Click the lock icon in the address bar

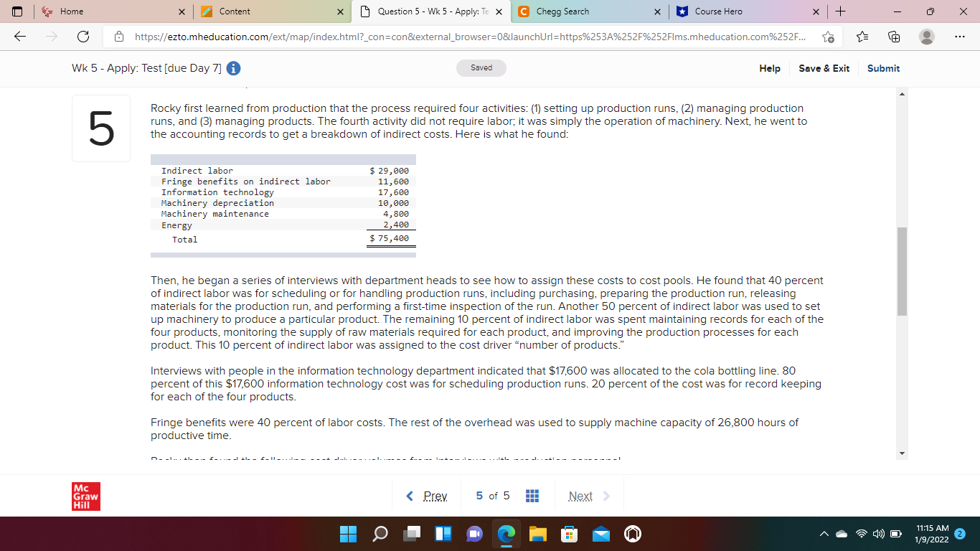click(x=120, y=37)
